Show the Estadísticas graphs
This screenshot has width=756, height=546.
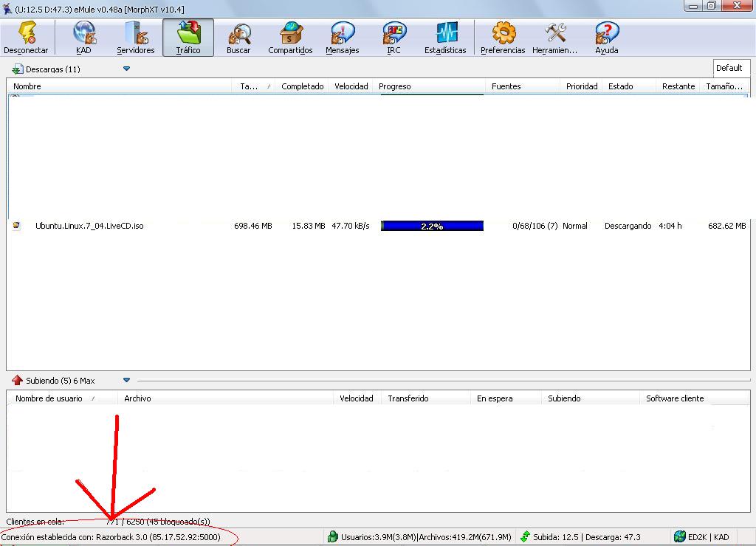coord(445,38)
